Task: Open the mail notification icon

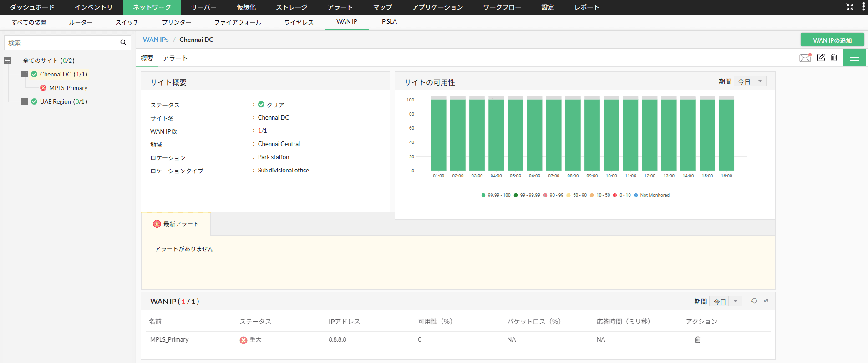Action: 805,57
